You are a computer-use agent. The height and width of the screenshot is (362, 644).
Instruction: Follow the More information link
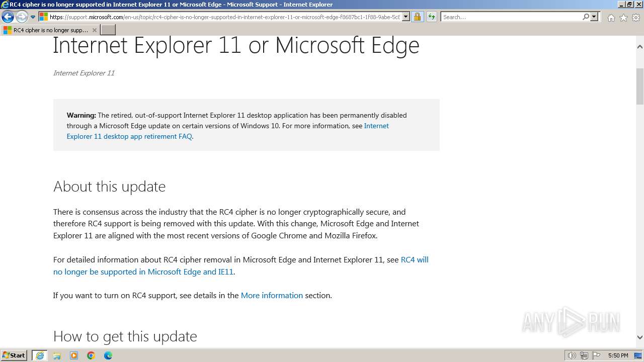click(x=272, y=295)
